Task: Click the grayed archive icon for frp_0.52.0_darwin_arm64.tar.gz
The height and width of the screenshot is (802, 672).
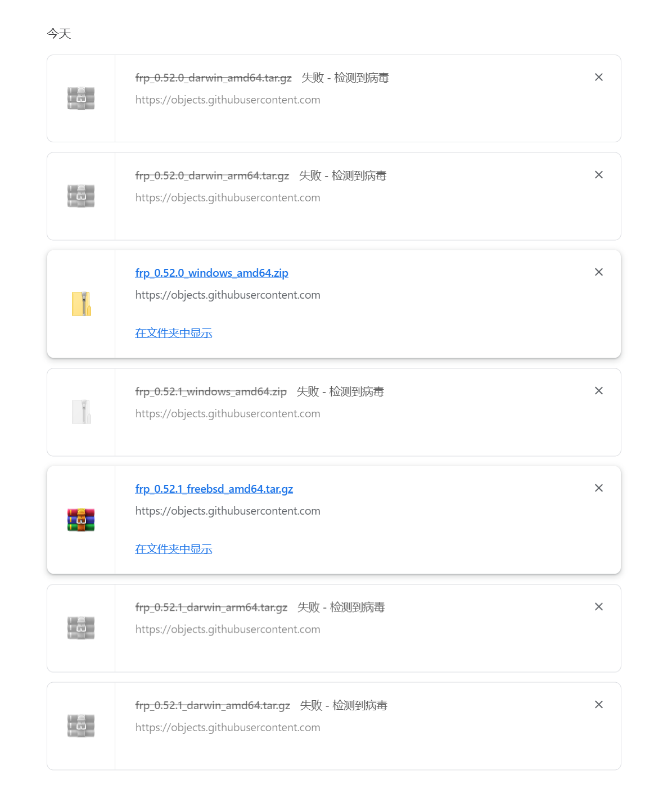Action: click(x=80, y=196)
